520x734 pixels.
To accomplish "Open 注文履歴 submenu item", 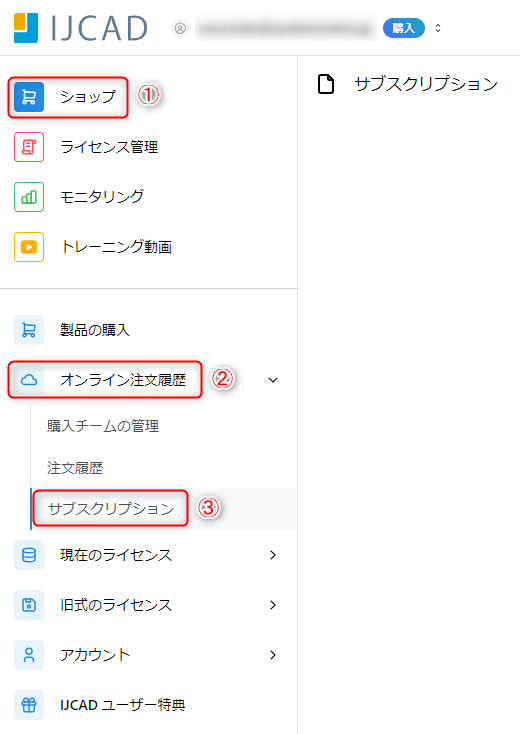I will [x=75, y=468].
